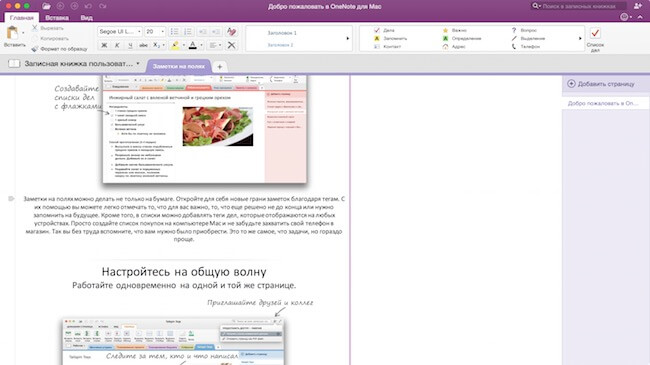Open the paste options arrow beside Вставить
The height and width of the screenshot is (365, 650).
pos(23,32)
